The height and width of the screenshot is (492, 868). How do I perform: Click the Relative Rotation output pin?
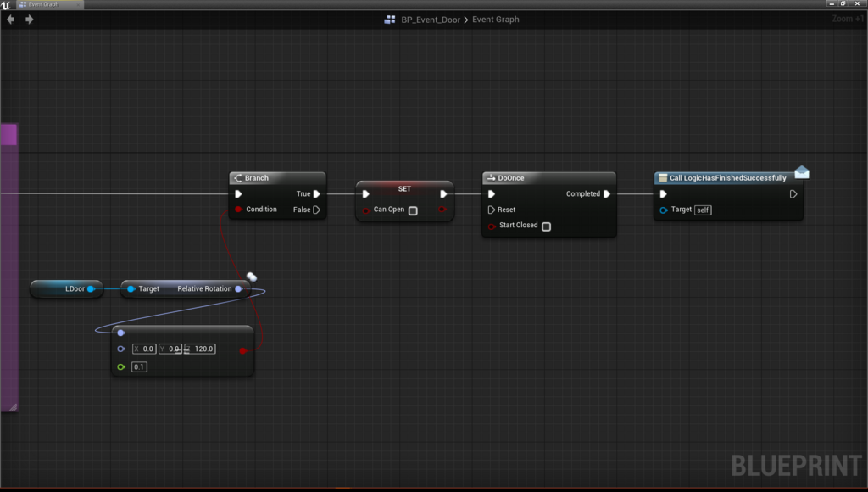(238, 288)
